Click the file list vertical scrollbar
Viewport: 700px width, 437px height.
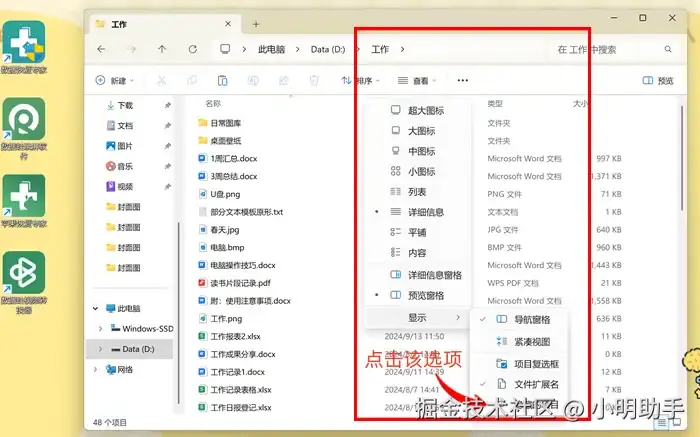[x=681, y=158]
